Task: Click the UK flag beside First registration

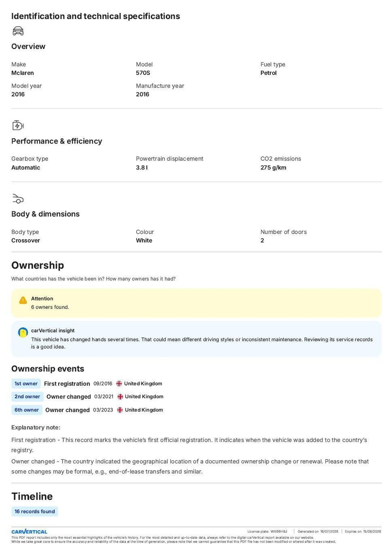Action: pyautogui.click(x=119, y=383)
